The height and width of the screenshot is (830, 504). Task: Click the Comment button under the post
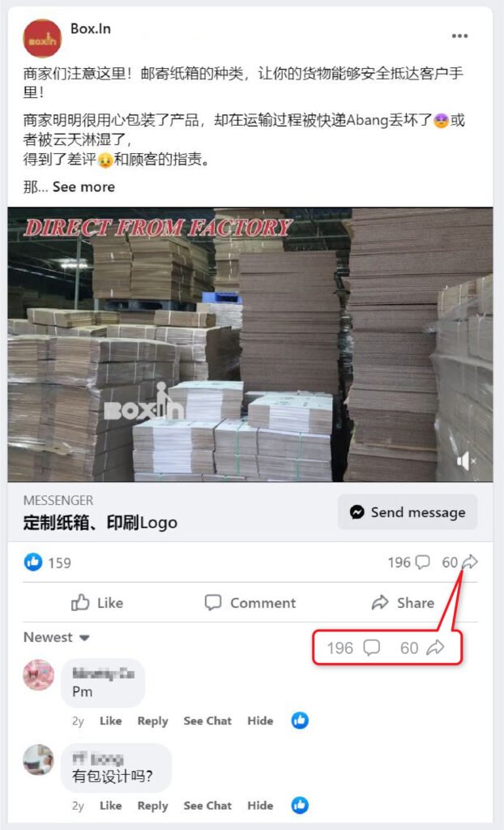250,603
